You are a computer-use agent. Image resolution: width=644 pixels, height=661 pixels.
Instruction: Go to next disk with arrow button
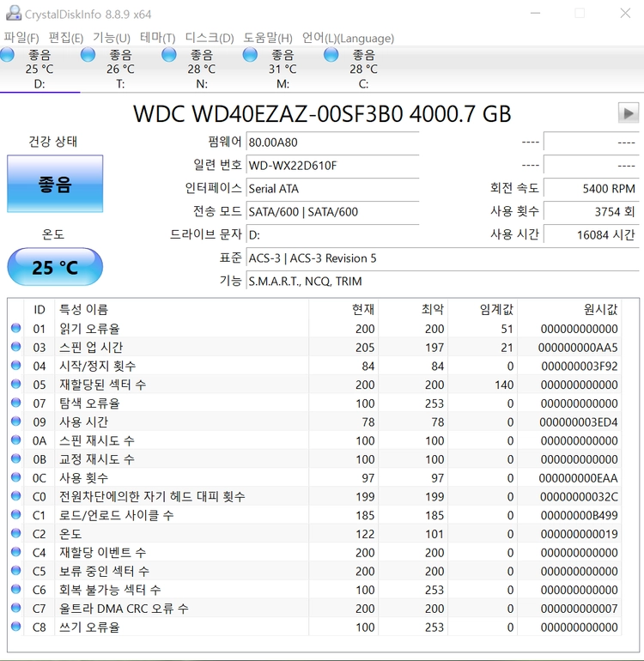point(628,113)
